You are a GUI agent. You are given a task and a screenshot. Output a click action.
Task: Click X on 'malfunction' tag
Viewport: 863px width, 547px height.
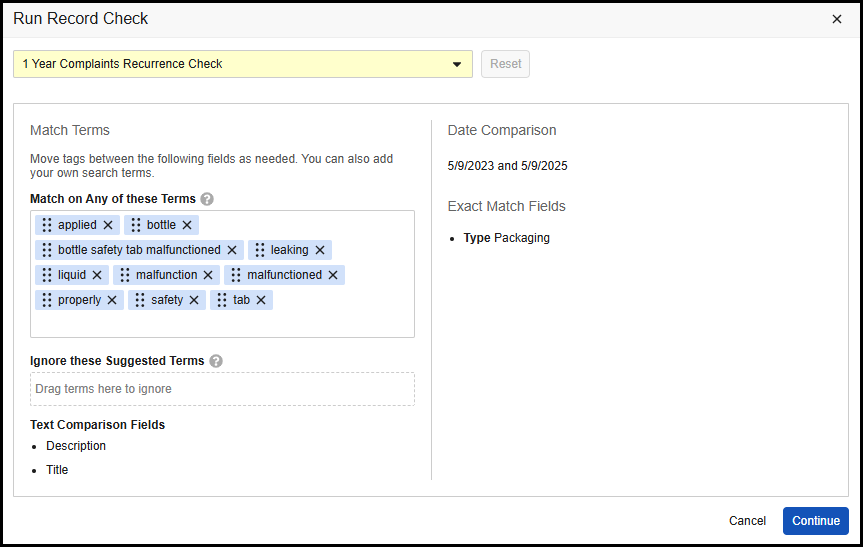pos(209,275)
